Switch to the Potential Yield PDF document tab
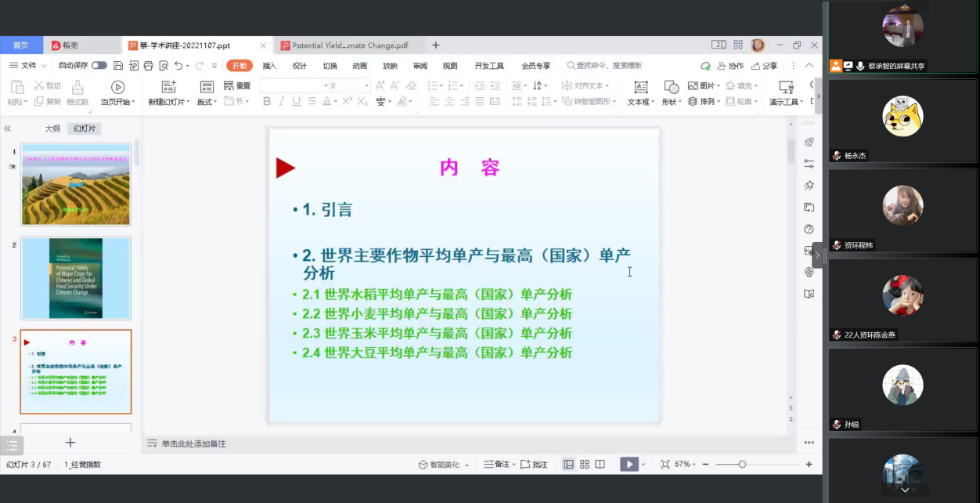Screen dimensions: 980x503 click(x=344, y=45)
